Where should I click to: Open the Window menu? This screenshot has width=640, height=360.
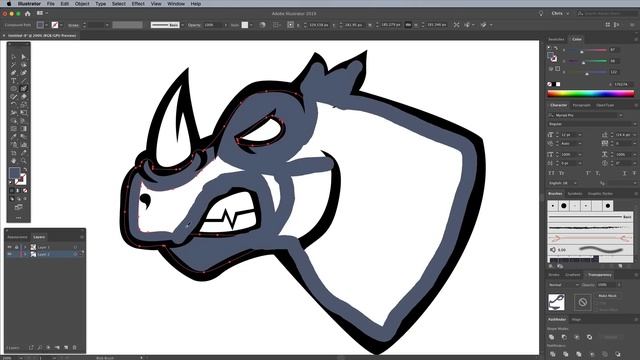(176, 4)
